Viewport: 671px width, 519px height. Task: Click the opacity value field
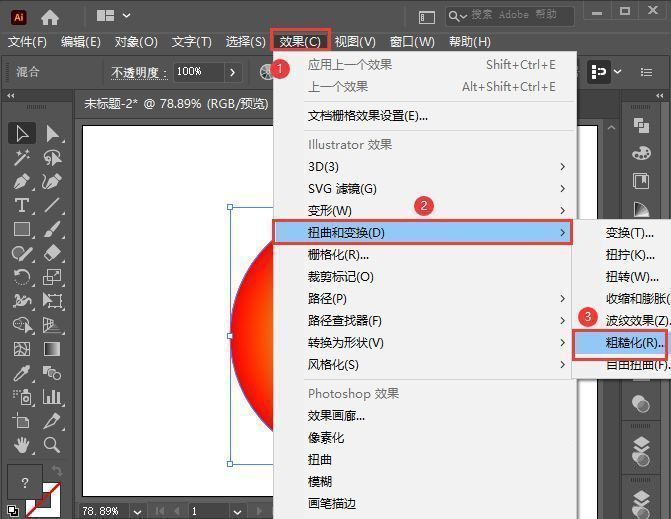pos(199,72)
